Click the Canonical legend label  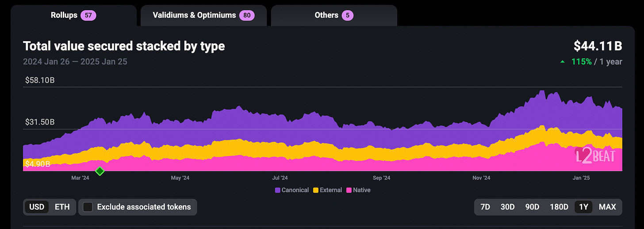point(295,190)
